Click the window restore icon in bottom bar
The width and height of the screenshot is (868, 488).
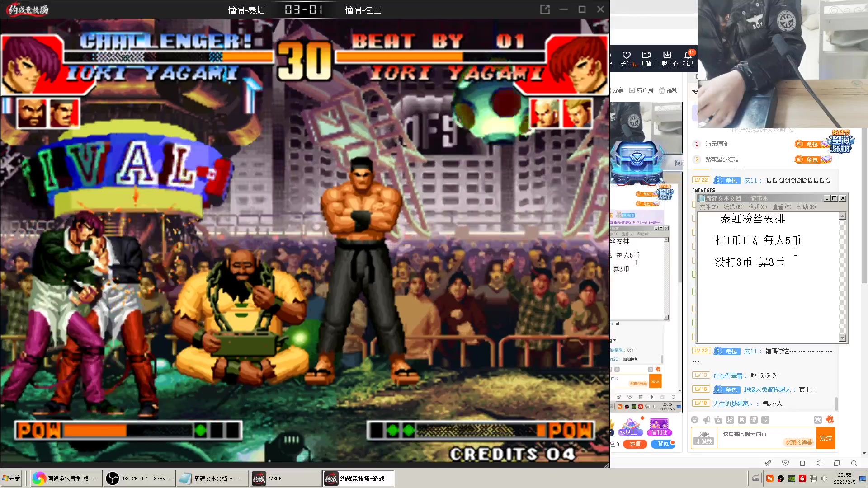[837, 463]
